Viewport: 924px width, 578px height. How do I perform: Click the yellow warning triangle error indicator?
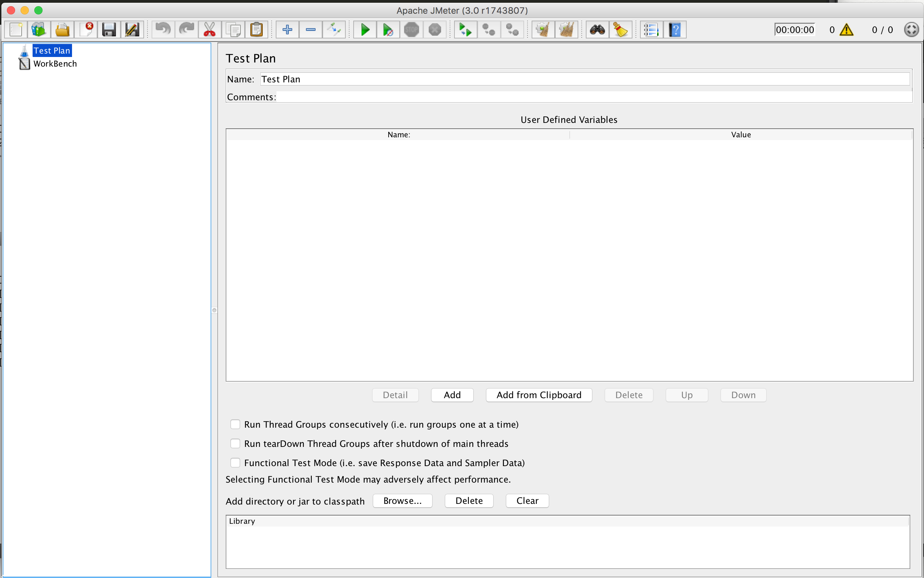pyautogui.click(x=846, y=30)
